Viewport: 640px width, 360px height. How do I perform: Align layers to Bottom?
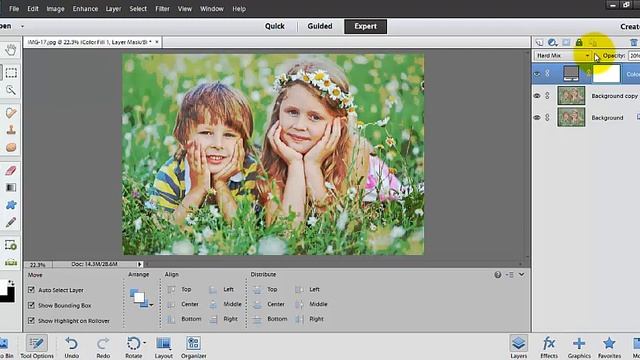click(184, 319)
